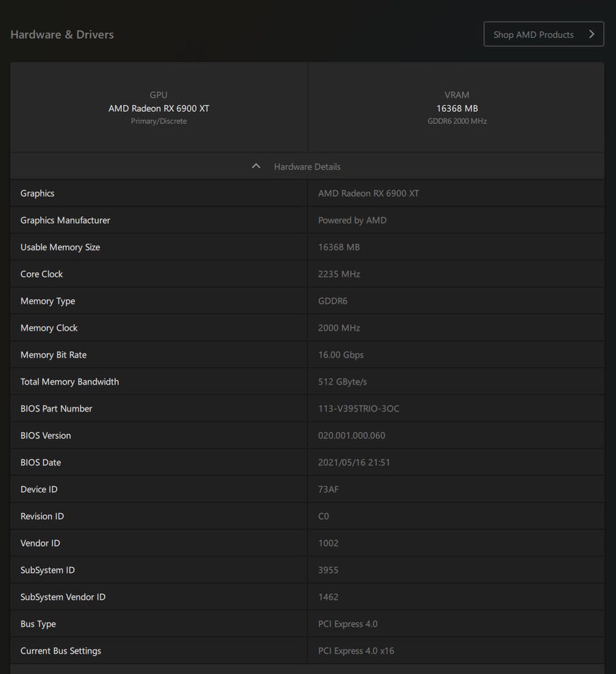
Task: Select the Hardware & Drivers heading
Action: [62, 35]
